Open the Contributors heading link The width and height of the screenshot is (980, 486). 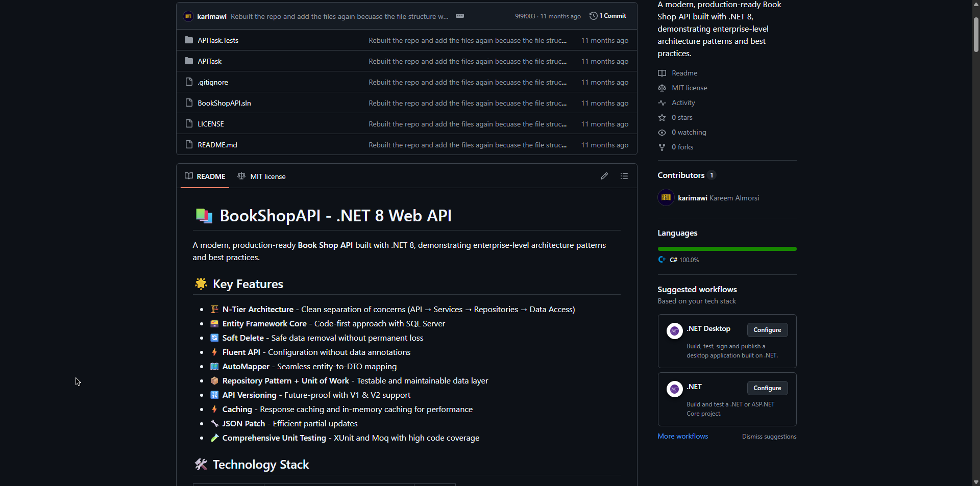pyautogui.click(x=687, y=175)
